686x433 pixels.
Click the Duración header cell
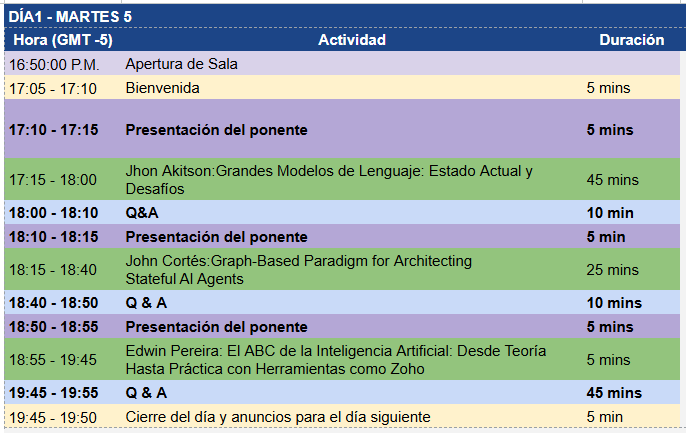click(631, 40)
